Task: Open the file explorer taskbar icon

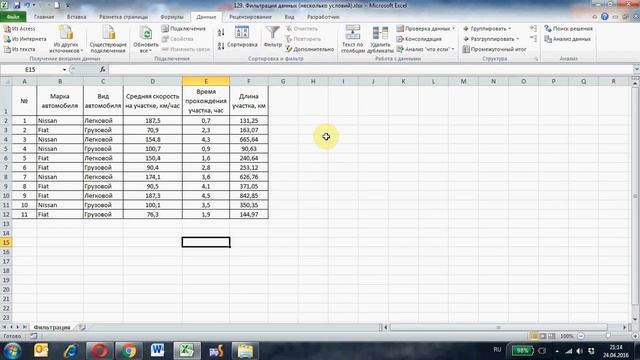Action: [245, 351]
